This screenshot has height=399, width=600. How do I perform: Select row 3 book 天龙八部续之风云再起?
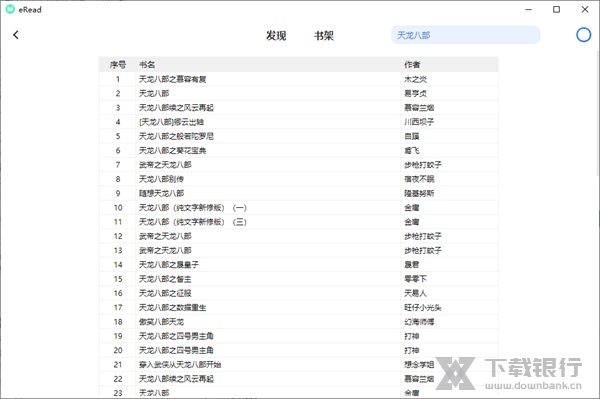click(176, 108)
